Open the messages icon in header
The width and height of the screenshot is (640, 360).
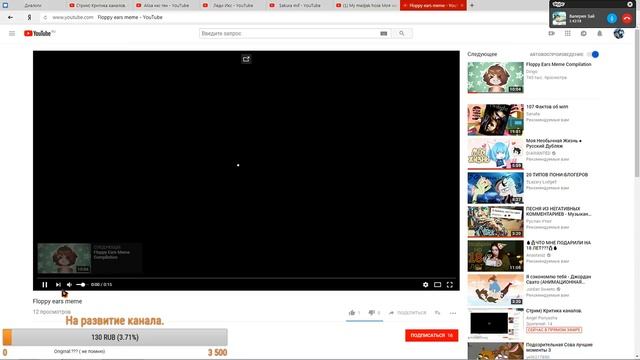(x=584, y=33)
